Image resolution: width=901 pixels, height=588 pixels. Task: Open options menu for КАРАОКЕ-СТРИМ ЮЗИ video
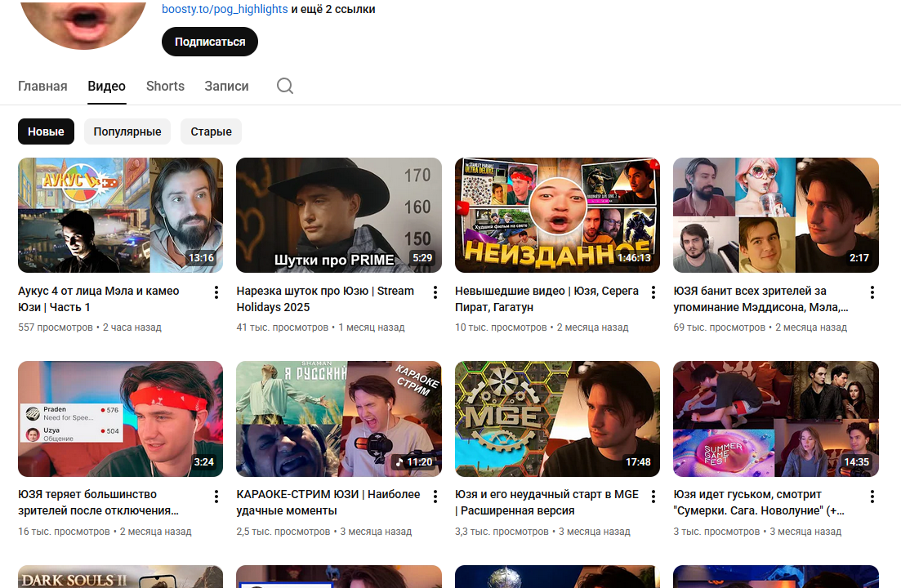point(435,497)
